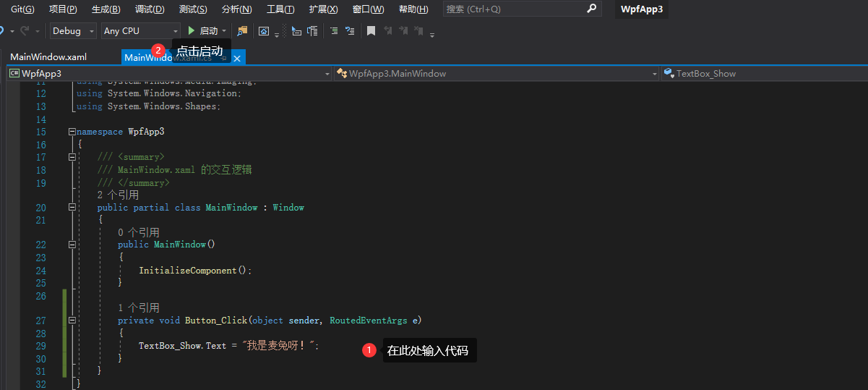Open the 生成(B) menu
This screenshot has width=868, height=390.
coord(106,9)
